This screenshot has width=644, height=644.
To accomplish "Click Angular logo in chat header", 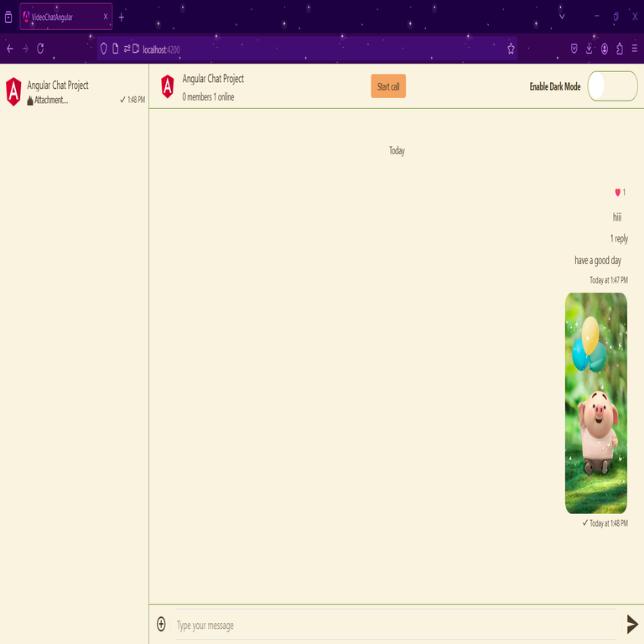I will click(167, 86).
